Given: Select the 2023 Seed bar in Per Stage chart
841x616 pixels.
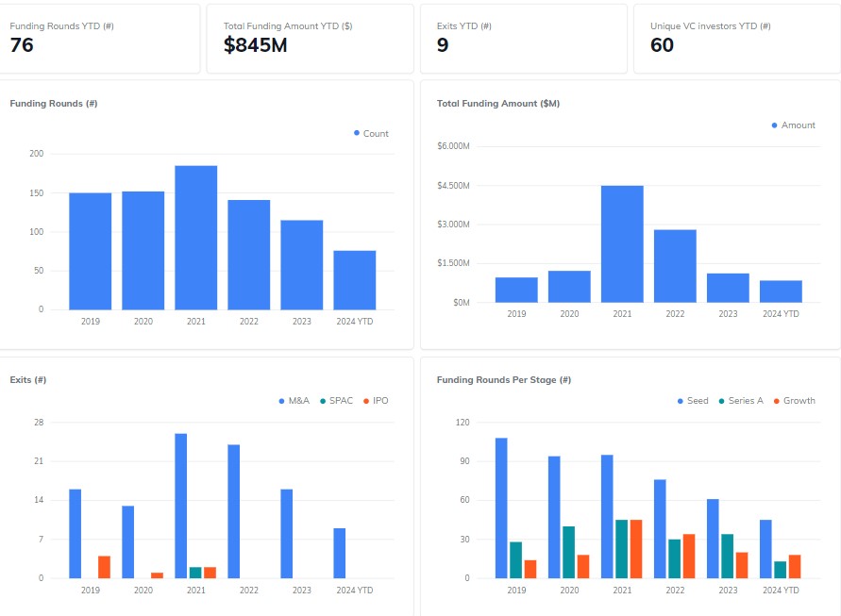Looking at the screenshot, I should (713, 539).
